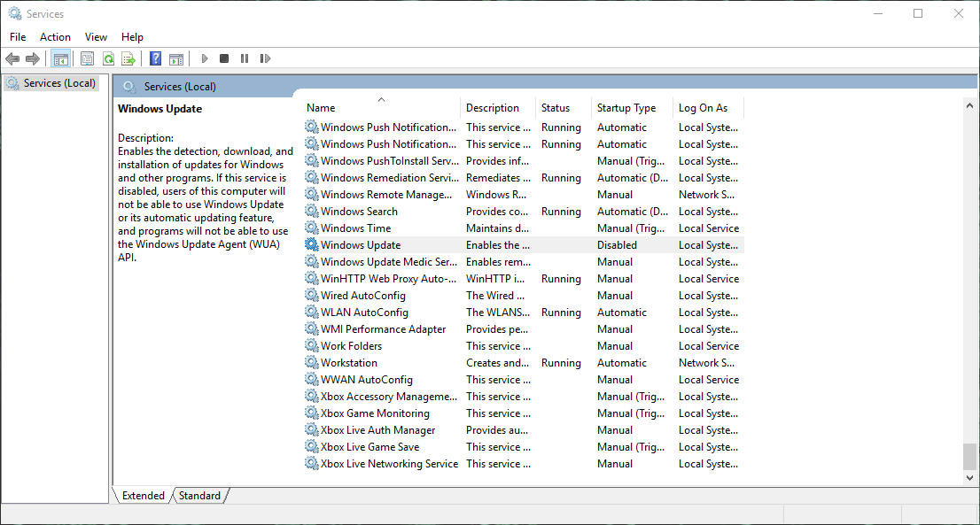Image resolution: width=980 pixels, height=525 pixels.
Task: Click the scrollbar up arrow
Action: tap(969, 105)
